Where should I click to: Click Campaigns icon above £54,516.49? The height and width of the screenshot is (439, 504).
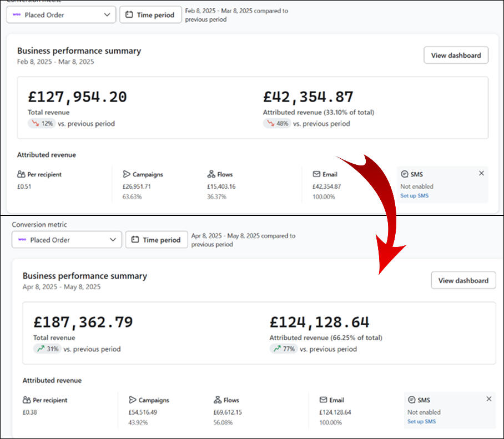pyautogui.click(x=133, y=400)
